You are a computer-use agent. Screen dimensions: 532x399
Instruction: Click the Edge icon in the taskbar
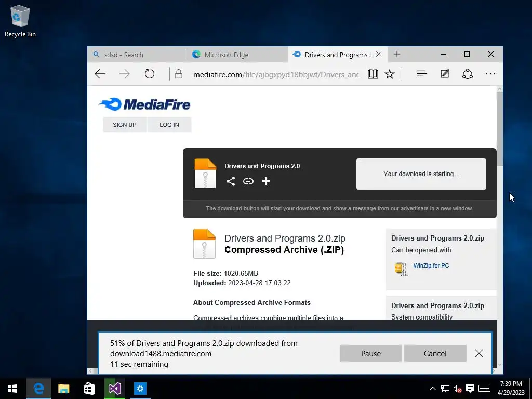click(x=38, y=389)
